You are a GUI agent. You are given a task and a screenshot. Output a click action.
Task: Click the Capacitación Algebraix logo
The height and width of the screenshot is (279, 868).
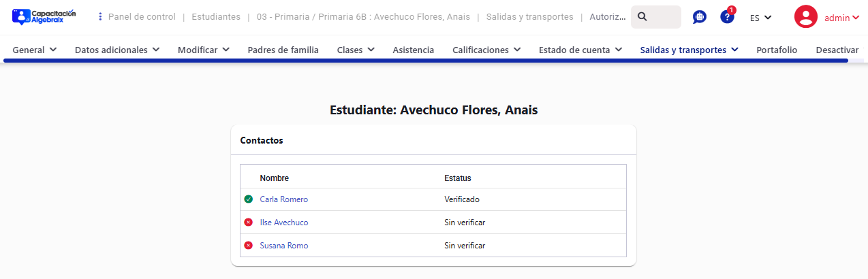pos(44,17)
